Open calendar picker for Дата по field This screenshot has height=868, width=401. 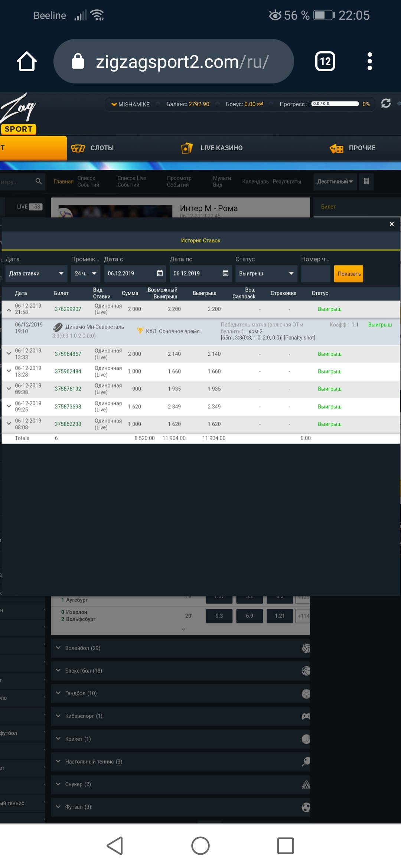(225, 273)
